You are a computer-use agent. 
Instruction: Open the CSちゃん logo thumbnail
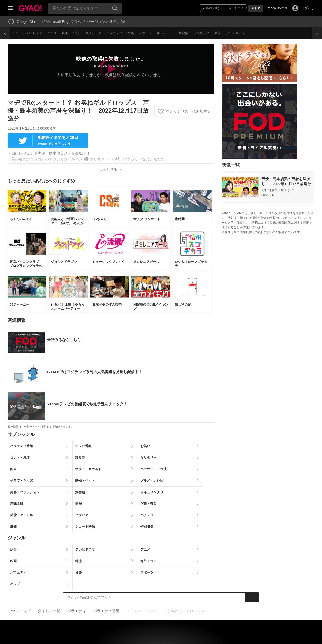pyautogui.click(x=110, y=201)
